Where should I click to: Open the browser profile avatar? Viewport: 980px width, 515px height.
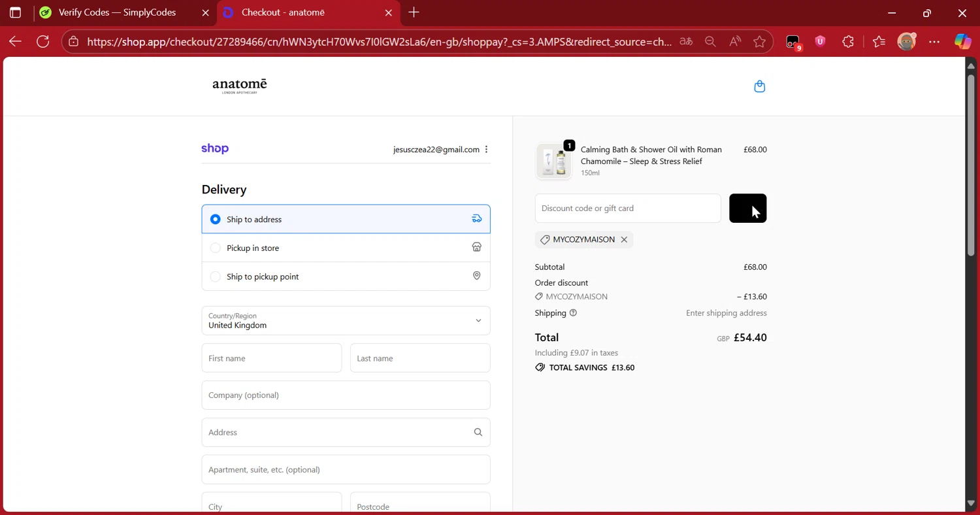906,42
